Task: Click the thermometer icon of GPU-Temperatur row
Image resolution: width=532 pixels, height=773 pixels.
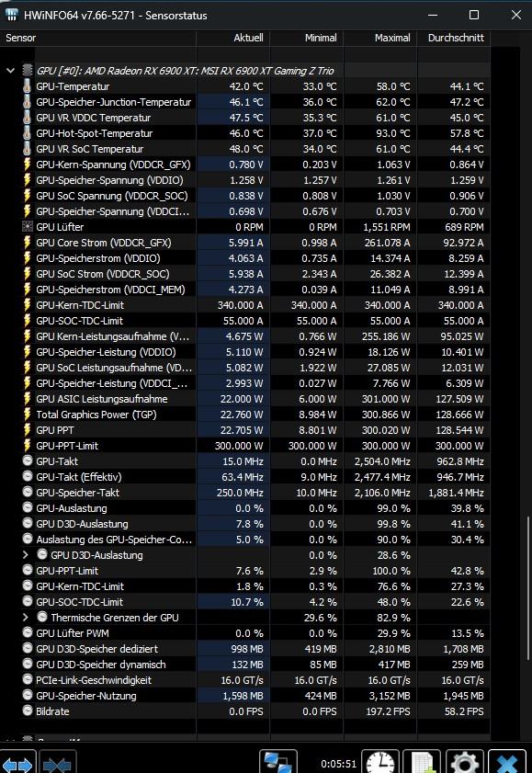Action: pyautogui.click(x=28, y=86)
